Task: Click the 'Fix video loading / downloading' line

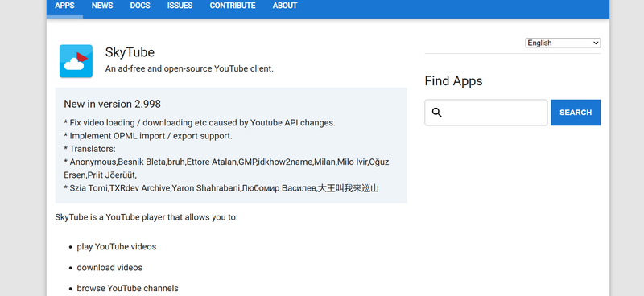Action: 200,123
